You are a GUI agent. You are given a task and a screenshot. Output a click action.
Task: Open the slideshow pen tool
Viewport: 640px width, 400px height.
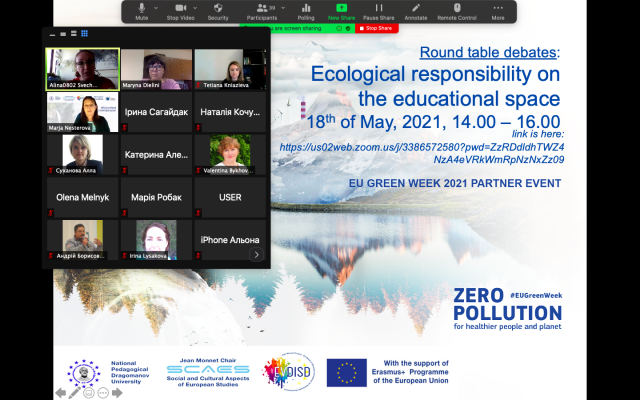point(74,393)
